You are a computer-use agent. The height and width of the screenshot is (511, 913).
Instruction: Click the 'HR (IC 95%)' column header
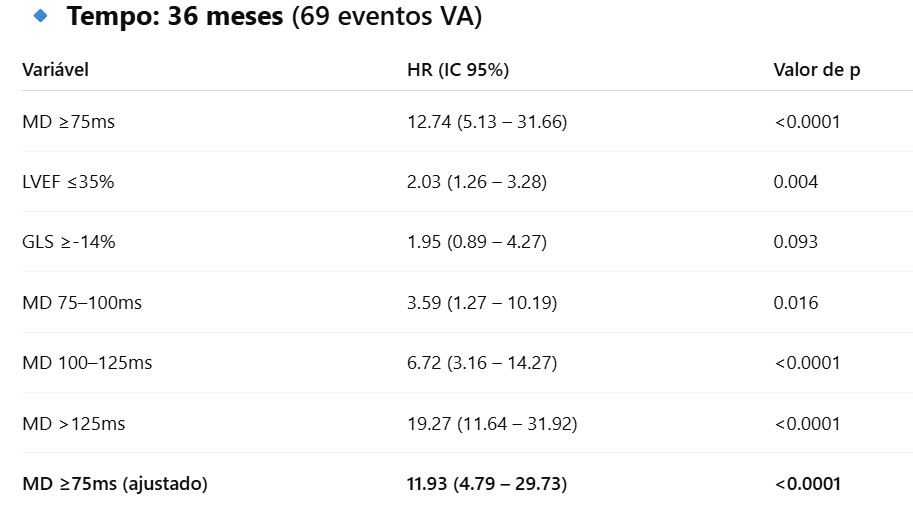458,70
